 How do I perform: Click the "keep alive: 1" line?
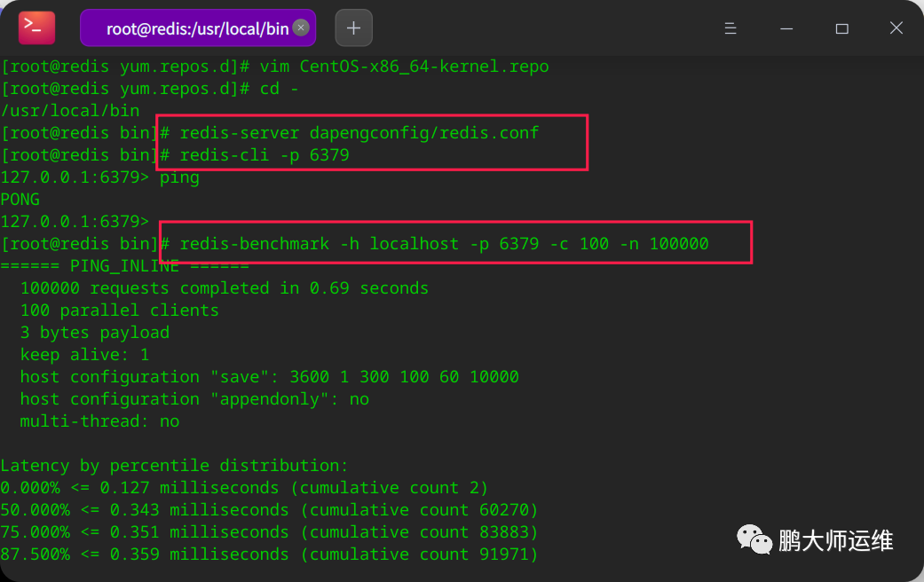[x=85, y=355]
